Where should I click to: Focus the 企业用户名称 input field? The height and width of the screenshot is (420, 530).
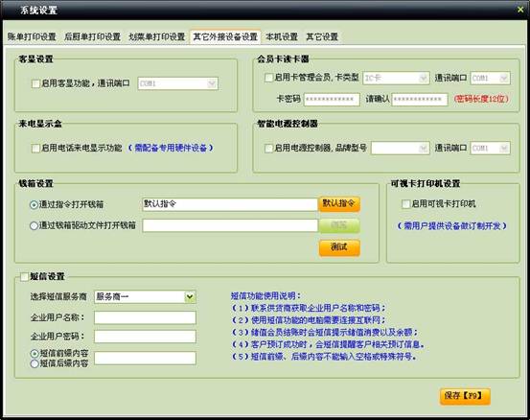145,317
